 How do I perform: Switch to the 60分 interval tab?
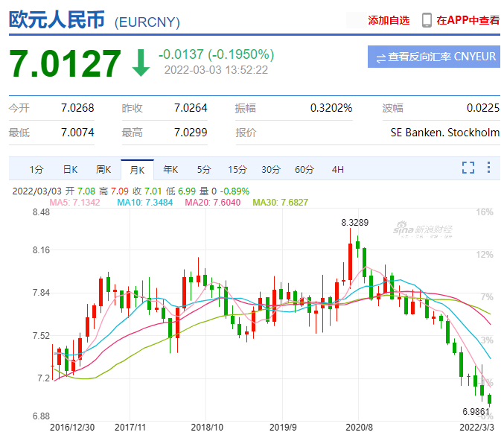pyautogui.click(x=304, y=169)
